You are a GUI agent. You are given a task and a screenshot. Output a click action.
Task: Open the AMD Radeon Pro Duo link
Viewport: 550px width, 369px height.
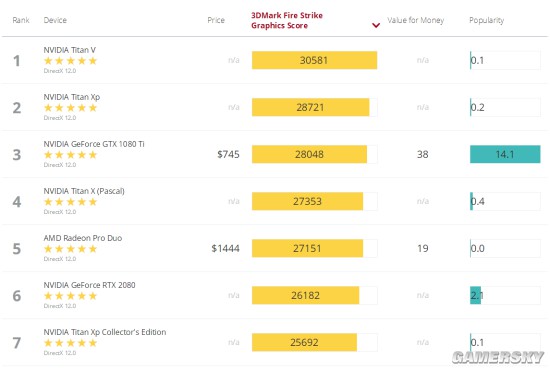(x=83, y=238)
